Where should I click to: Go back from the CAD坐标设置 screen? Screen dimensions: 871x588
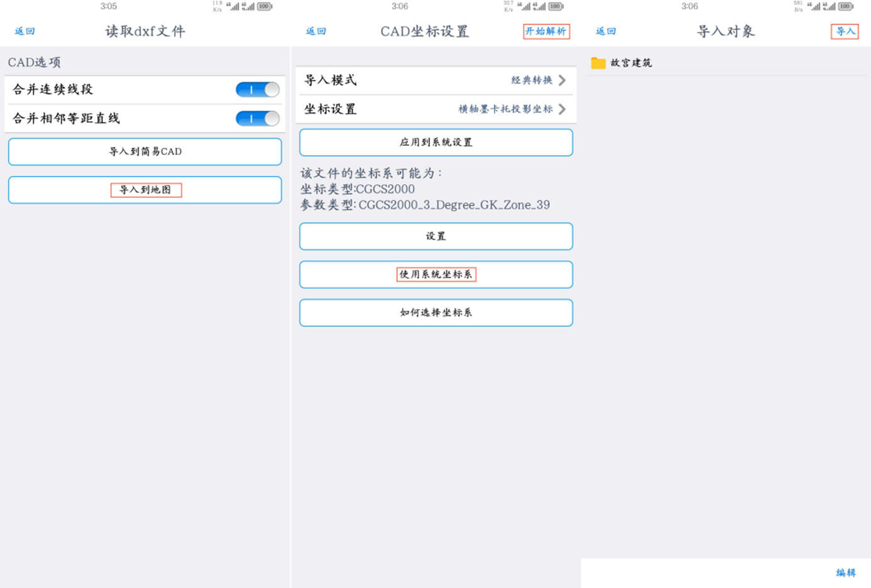316,31
